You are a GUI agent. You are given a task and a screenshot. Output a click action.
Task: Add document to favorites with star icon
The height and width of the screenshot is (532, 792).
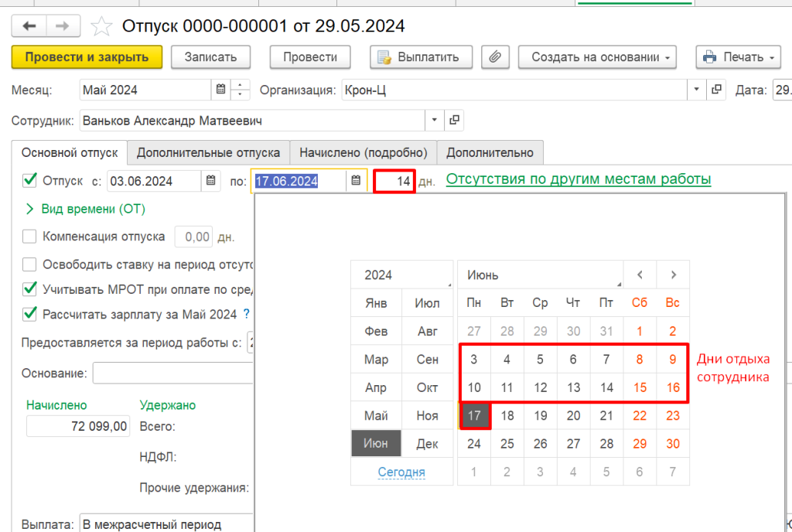pos(101,27)
